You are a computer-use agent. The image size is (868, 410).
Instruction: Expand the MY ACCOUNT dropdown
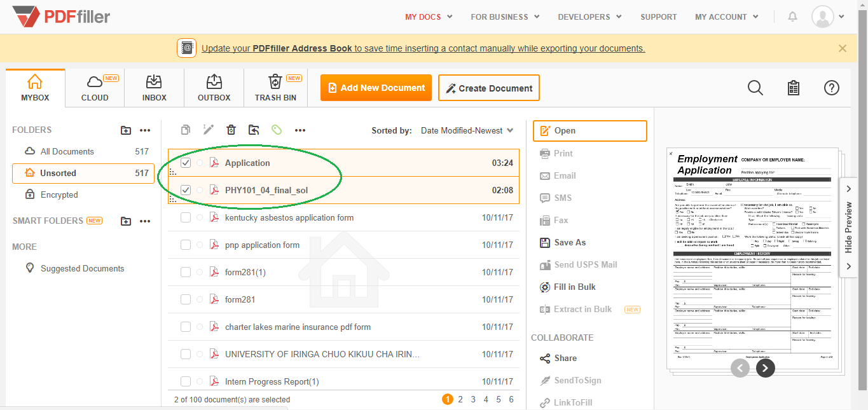727,17
